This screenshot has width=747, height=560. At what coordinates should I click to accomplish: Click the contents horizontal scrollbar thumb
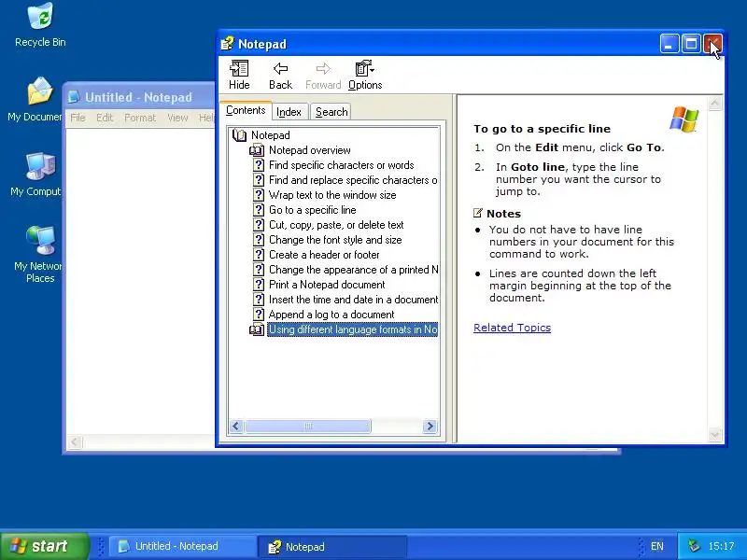[308, 426]
